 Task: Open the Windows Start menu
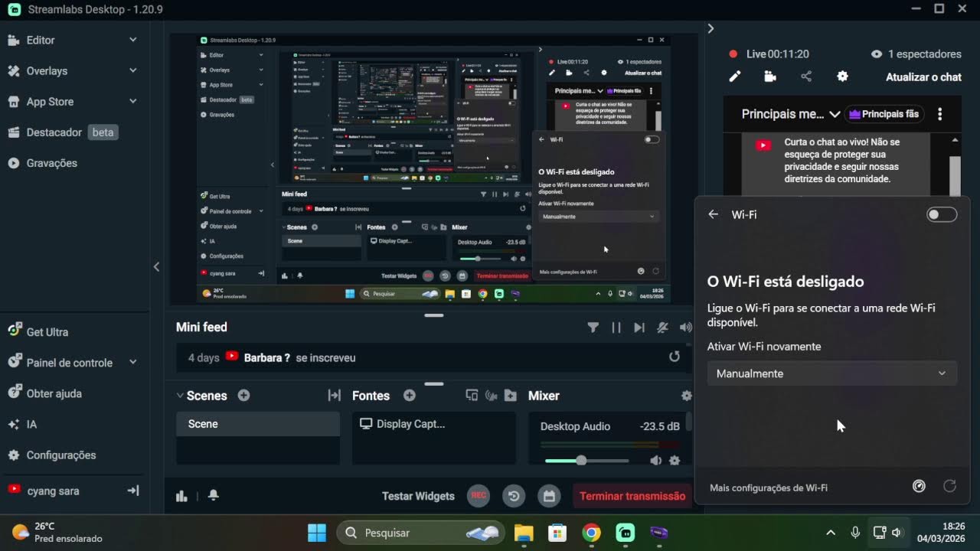(x=316, y=533)
